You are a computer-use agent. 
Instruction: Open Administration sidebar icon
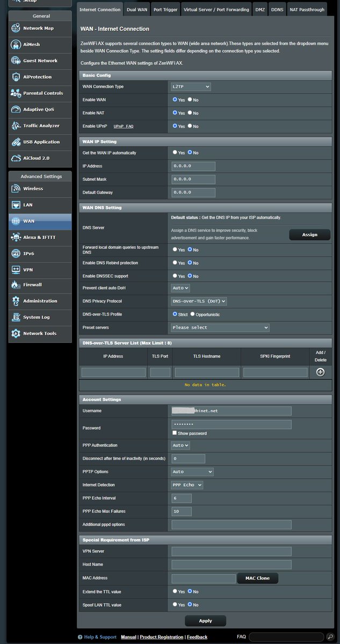(16, 301)
